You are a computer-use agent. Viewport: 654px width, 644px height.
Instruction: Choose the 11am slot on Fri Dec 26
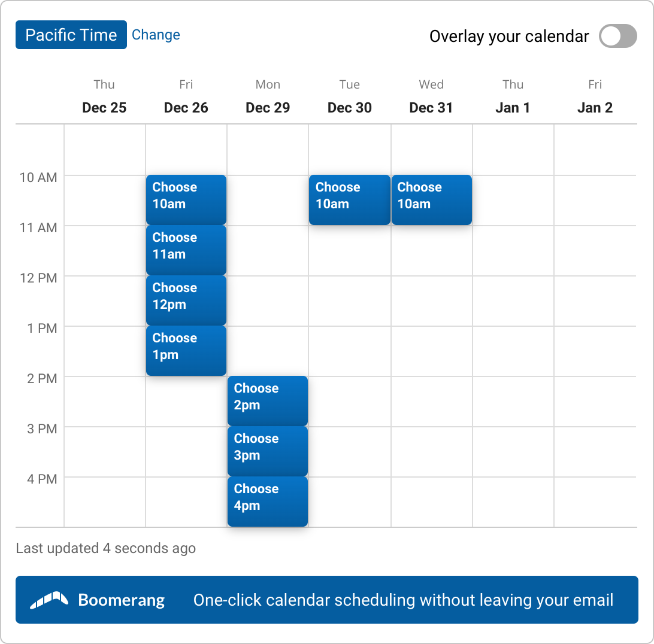[186, 250]
